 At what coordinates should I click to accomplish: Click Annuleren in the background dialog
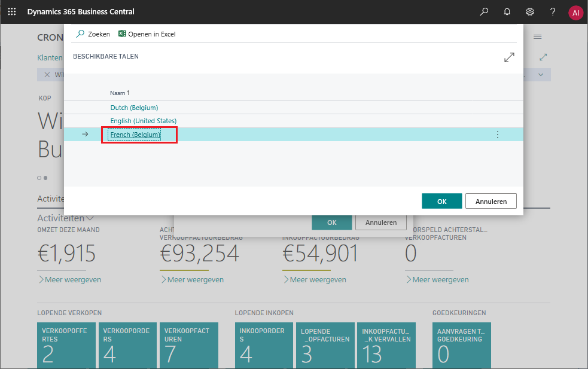point(381,222)
